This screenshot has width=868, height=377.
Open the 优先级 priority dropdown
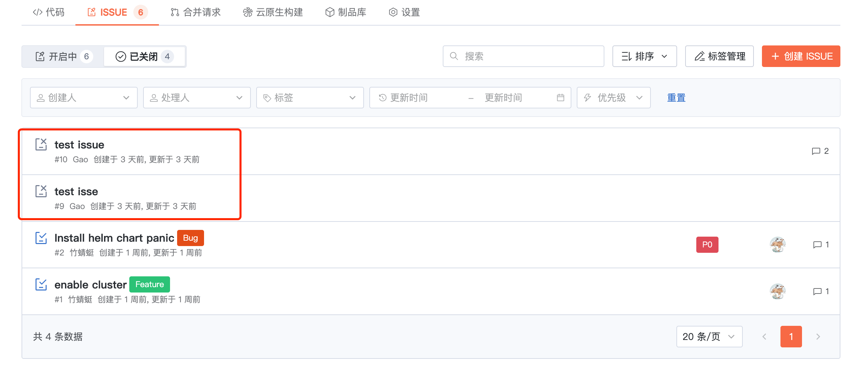tap(613, 98)
